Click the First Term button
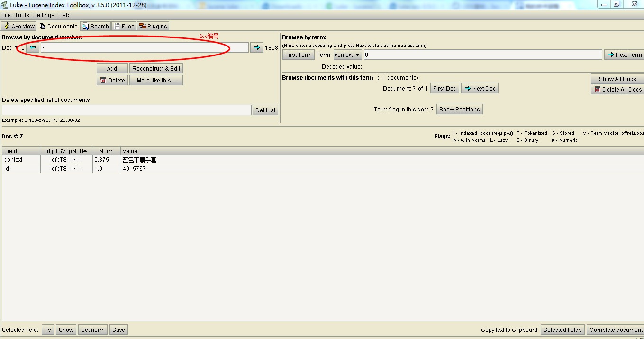This screenshot has width=644, height=339. pos(299,55)
